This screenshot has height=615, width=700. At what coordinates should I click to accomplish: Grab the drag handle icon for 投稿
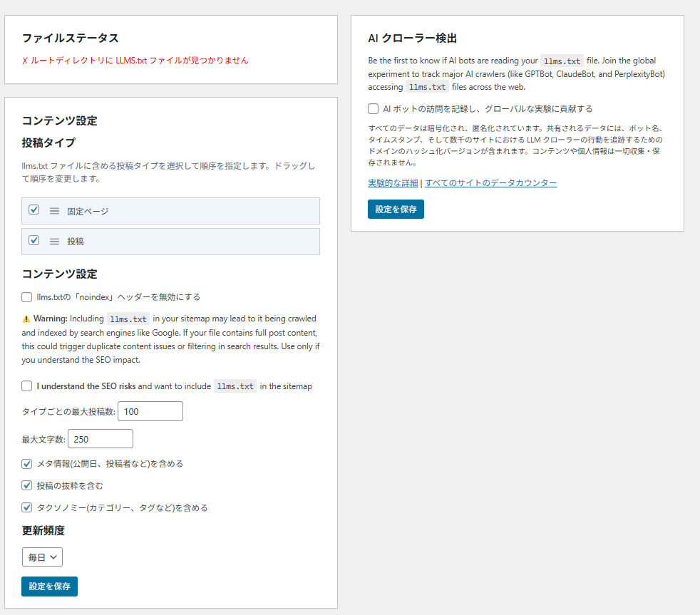tap(54, 242)
